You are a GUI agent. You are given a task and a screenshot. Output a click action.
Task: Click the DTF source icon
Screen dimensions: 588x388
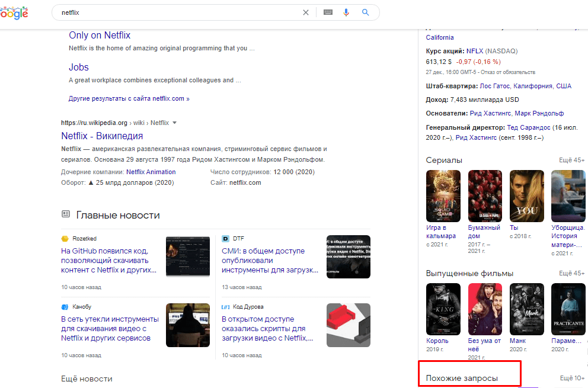point(225,238)
